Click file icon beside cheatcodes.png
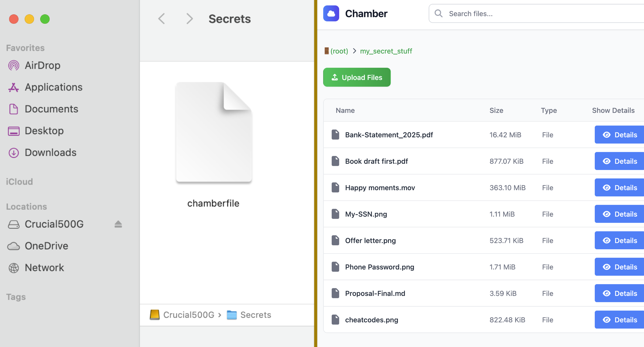 pos(335,320)
